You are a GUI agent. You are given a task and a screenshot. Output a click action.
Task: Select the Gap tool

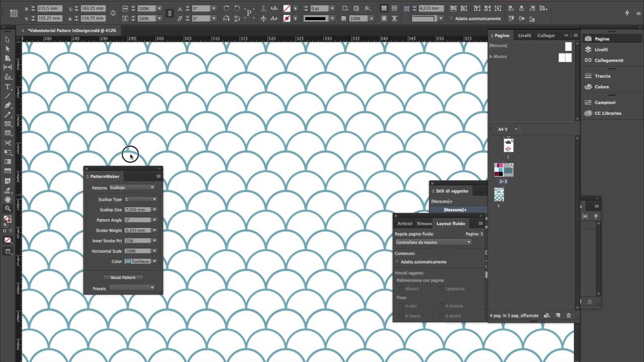pos(8,67)
